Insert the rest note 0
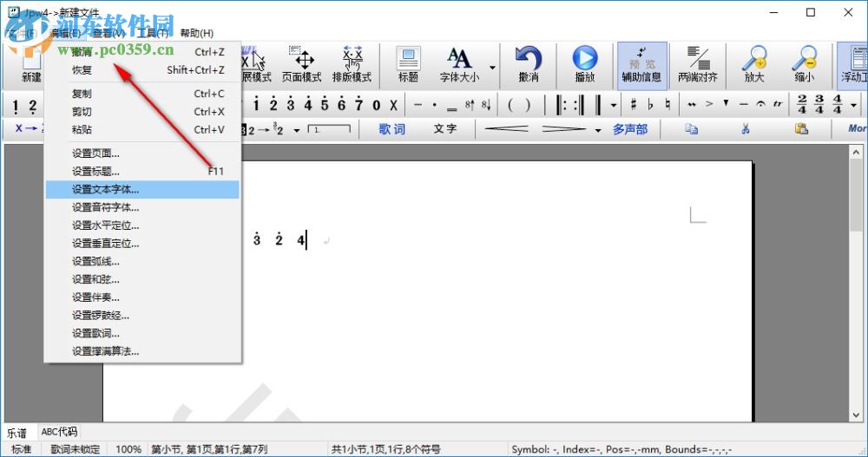The height and width of the screenshot is (457, 868). (x=377, y=105)
